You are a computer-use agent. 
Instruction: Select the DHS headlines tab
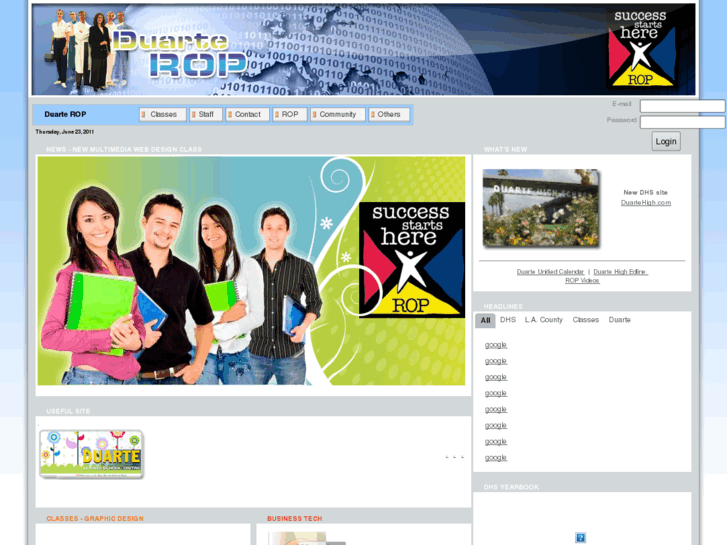pyautogui.click(x=508, y=320)
